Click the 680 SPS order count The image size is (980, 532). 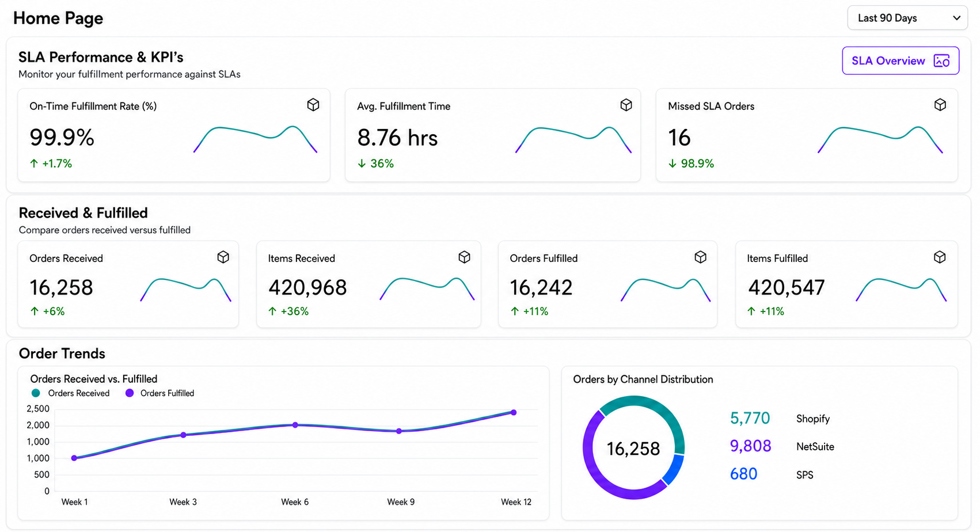point(743,474)
